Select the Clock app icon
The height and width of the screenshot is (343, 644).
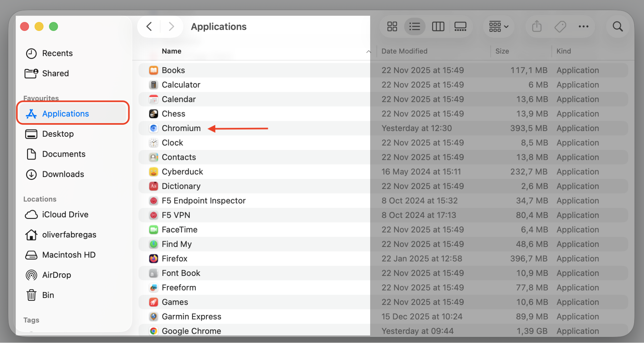point(154,143)
